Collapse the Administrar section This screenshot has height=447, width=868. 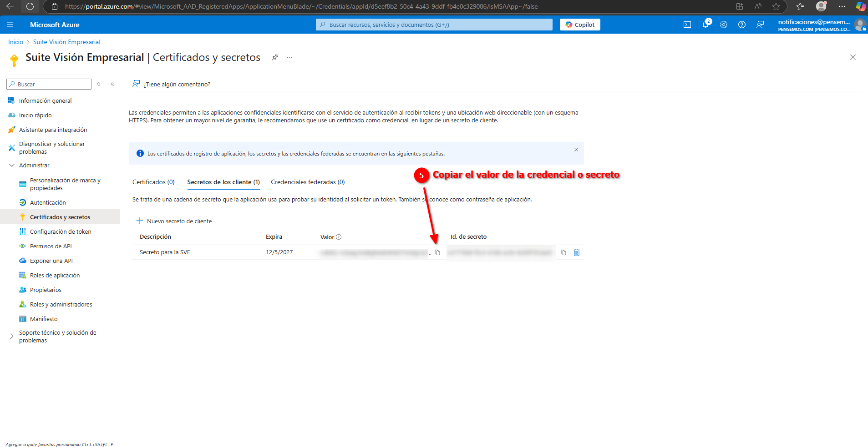pos(12,166)
